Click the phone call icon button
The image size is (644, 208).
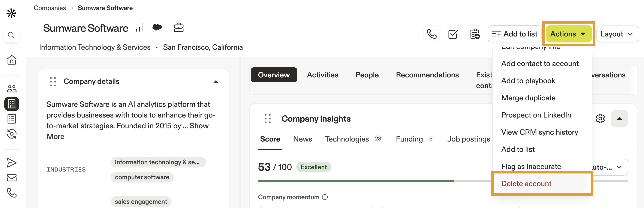coord(431,34)
